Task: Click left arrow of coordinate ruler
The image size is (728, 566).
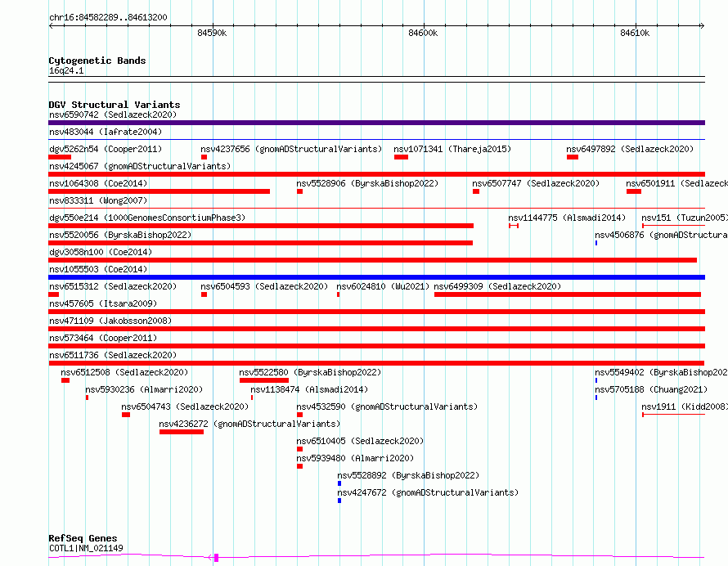Action: [x=51, y=26]
